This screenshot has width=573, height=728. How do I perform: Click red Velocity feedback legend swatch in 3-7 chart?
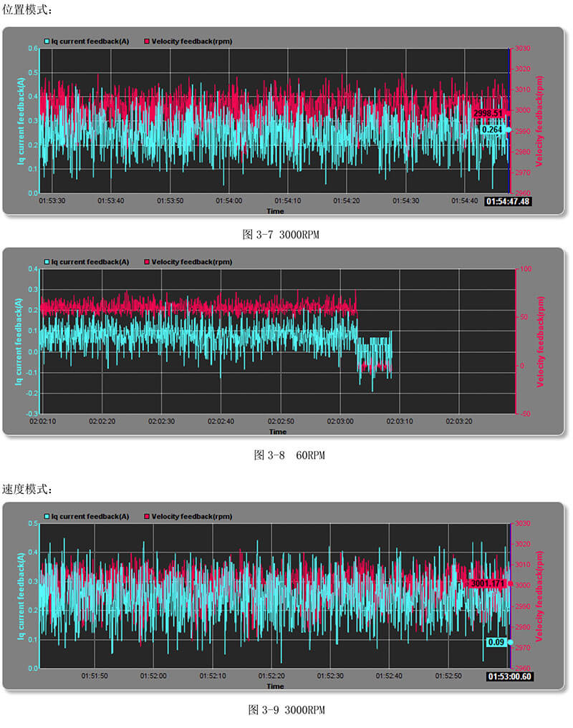[148, 42]
